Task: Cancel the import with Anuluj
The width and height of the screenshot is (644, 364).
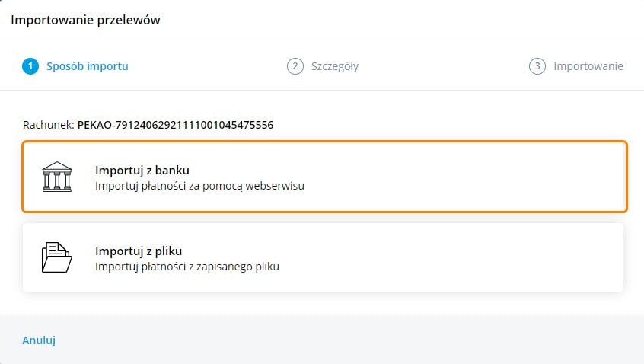Action: [39, 340]
